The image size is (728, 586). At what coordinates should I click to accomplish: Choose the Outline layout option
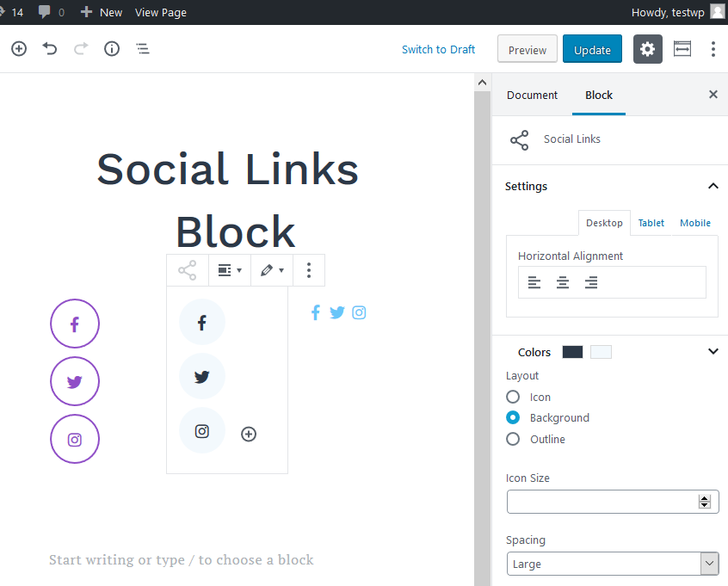coord(514,439)
